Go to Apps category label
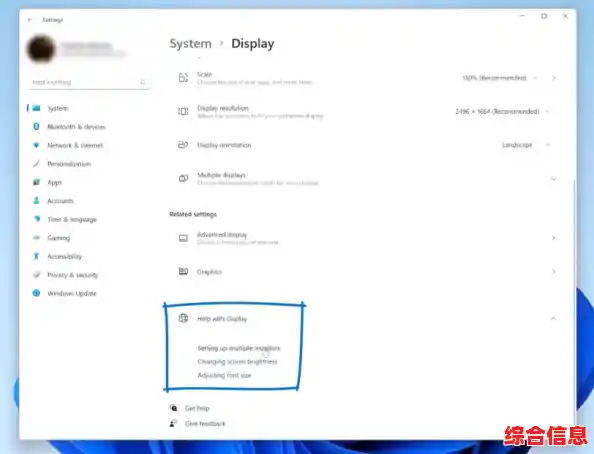The height and width of the screenshot is (454, 594). [x=54, y=182]
